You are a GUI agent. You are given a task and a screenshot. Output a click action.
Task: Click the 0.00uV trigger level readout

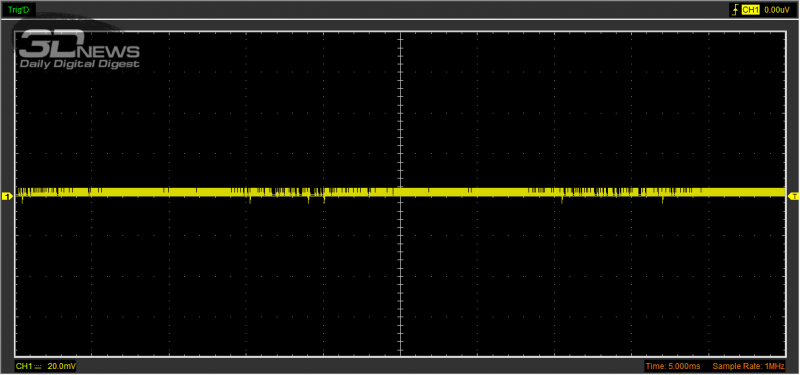[777, 9]
